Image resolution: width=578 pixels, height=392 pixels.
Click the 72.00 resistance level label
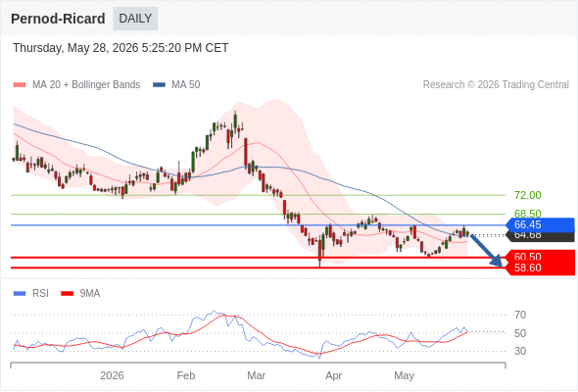[527, 195]
